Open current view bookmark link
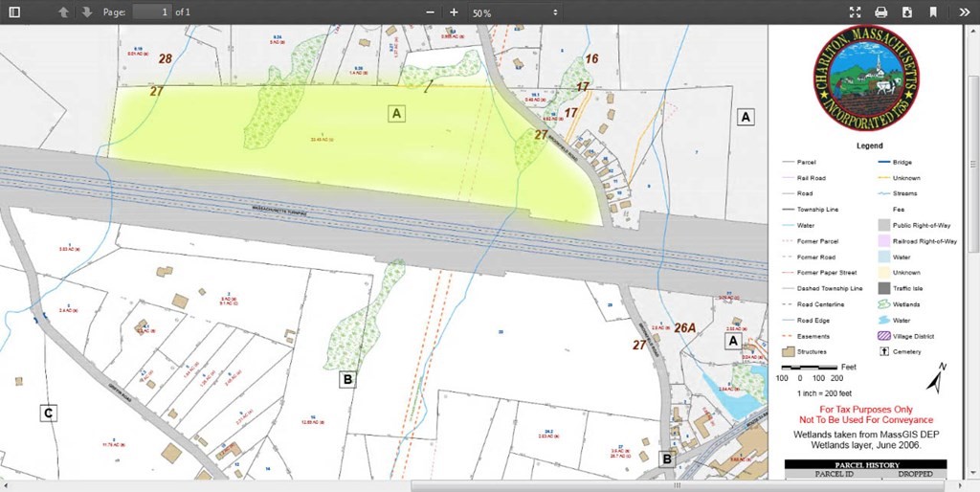Screen dimensions: 980x492 pos(932,12)
